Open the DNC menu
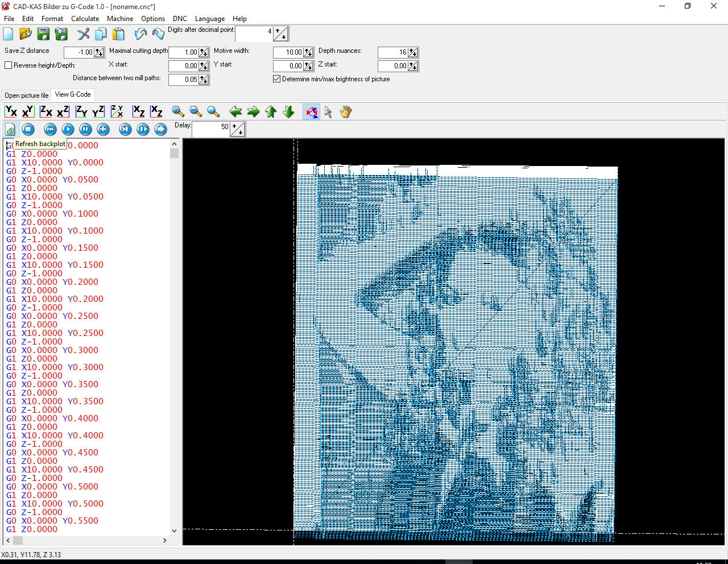This screenshot has width=728, height=564. pyautogui.click(x=180, y=19)
